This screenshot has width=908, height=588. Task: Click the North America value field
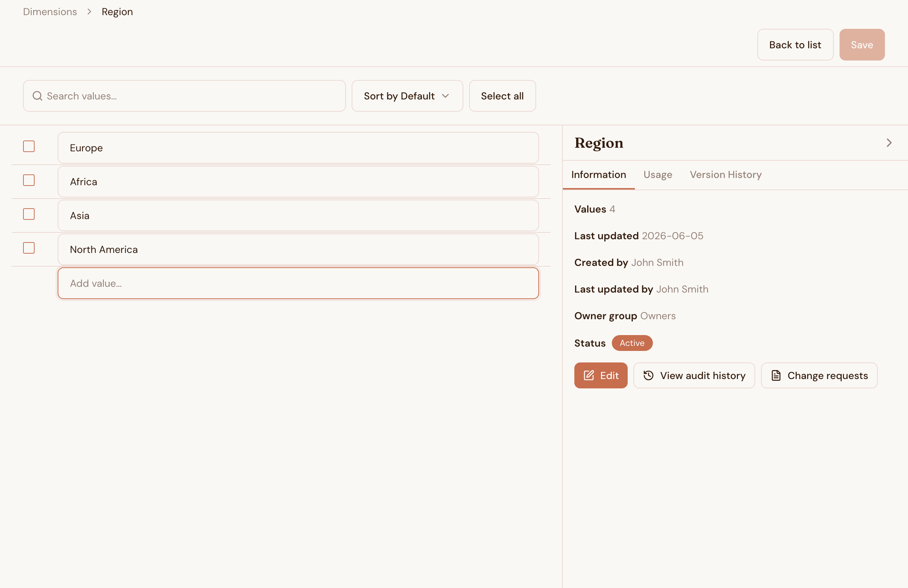click(x=298, y=249)
